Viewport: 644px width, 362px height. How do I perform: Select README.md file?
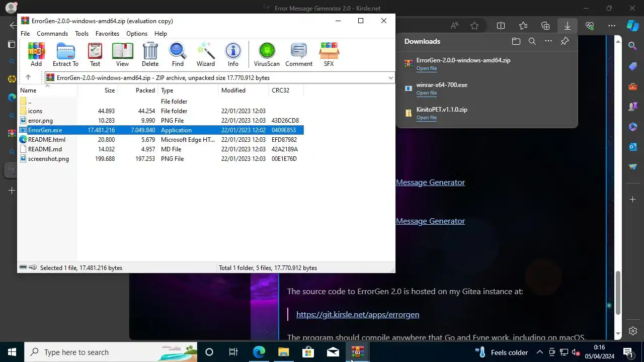coord(160,149)
